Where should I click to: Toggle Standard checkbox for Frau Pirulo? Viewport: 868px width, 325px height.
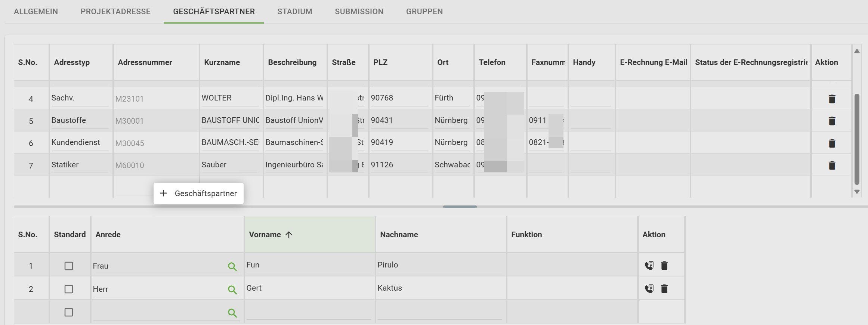[69, 266]
